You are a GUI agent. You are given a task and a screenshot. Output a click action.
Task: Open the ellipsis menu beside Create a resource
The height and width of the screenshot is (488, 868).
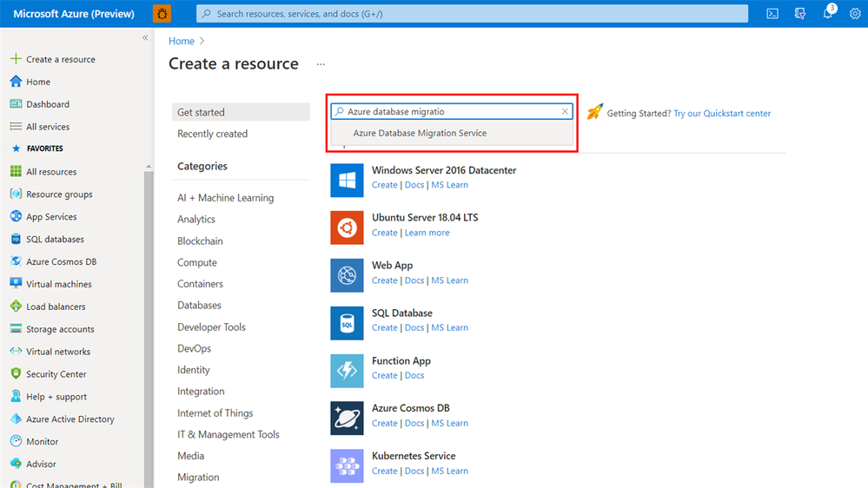(321, 64)
